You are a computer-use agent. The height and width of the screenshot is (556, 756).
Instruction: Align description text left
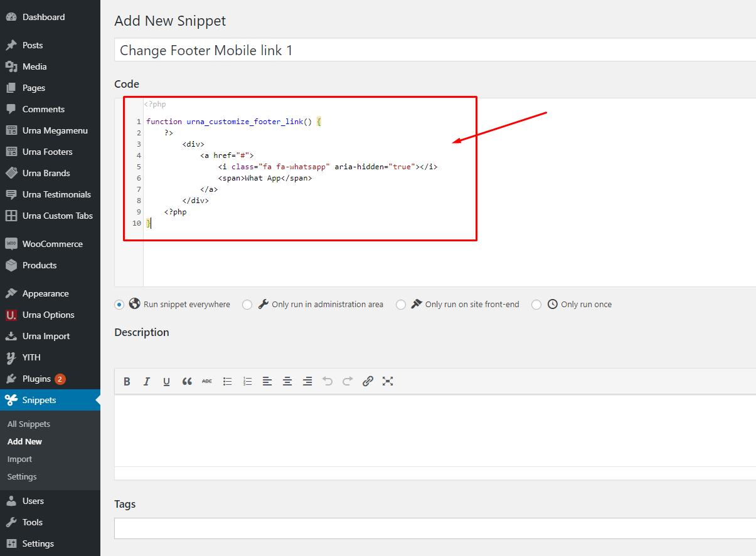tap(267, 381)
